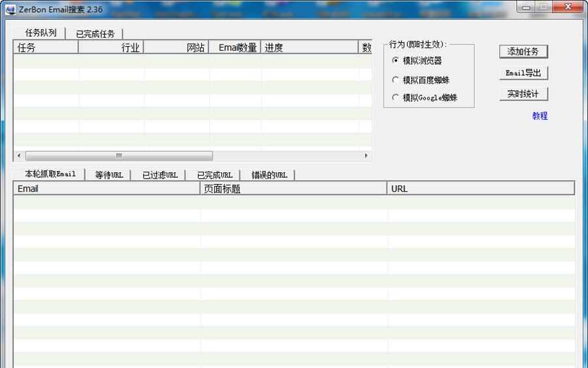Click the 添加任务 button

pos(523,52)
